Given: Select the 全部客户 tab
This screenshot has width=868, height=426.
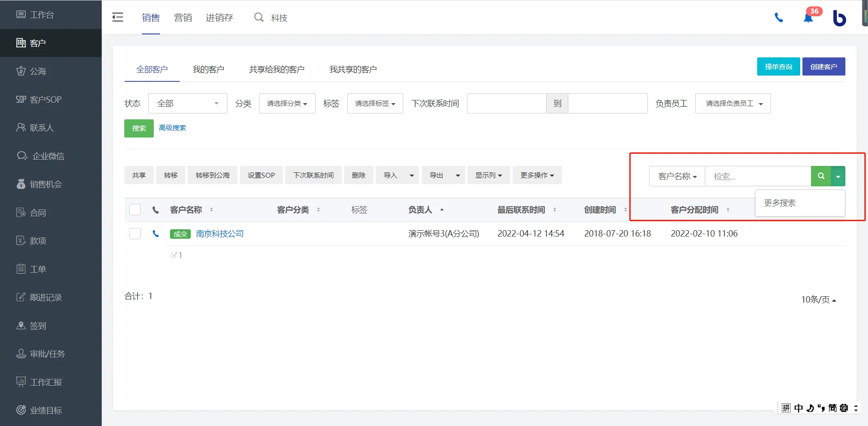Looking at the screenshot, I should point(152,70).
